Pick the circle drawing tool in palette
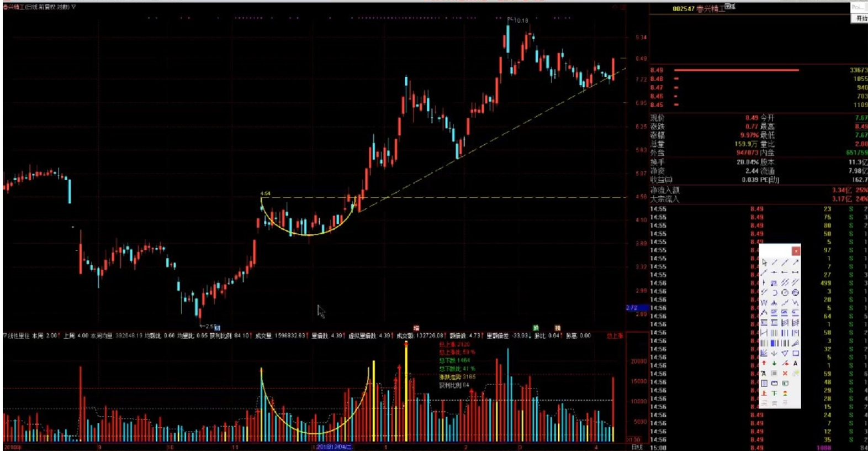868x451 pixels. tap(785, 292)
